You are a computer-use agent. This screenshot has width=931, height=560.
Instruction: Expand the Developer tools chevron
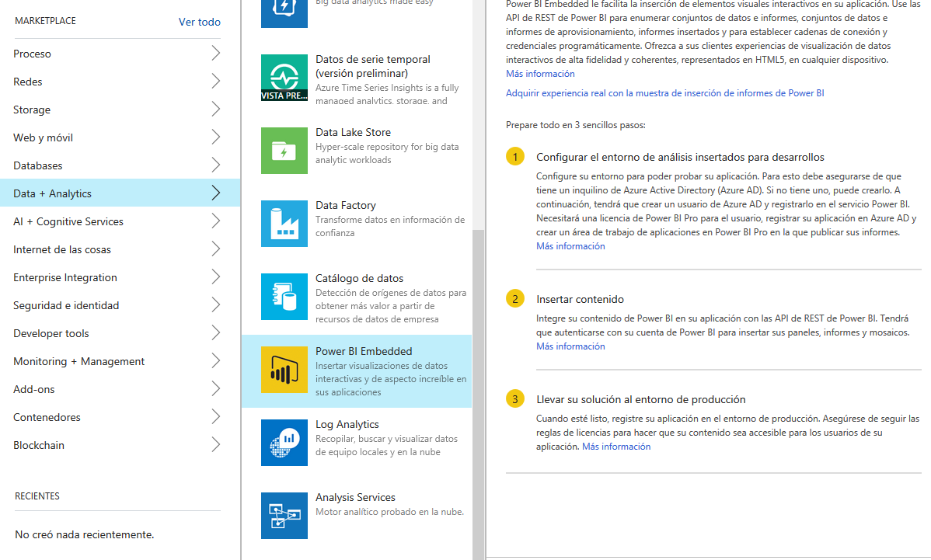[215, 332]
